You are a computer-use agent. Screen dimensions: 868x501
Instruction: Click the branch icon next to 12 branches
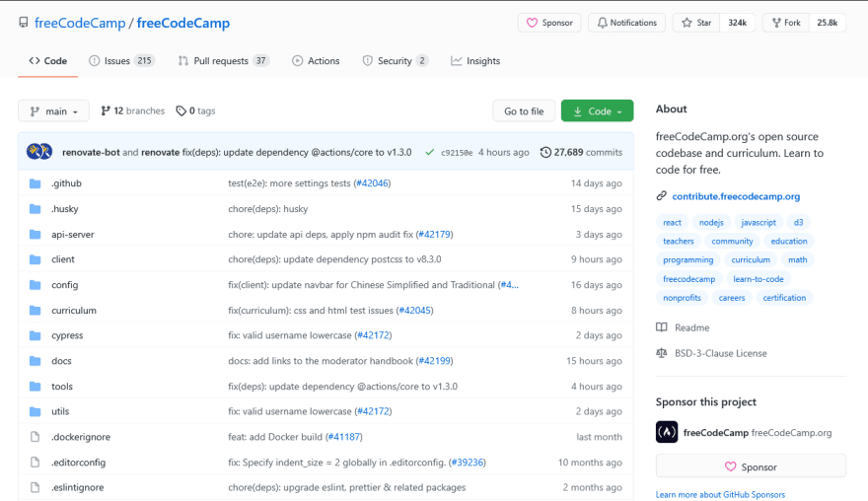(x=106, y=110)
